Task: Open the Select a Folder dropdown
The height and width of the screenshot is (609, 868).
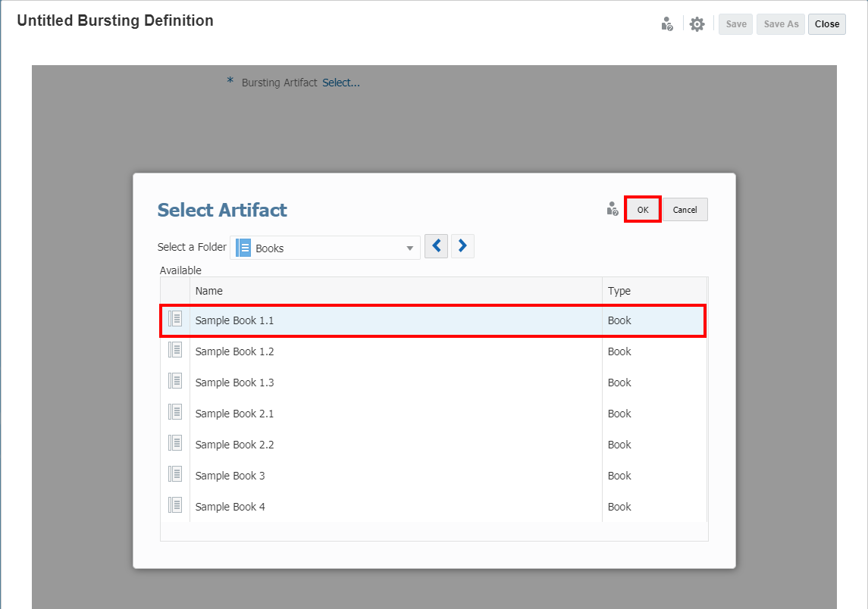Action: point(409,248)
